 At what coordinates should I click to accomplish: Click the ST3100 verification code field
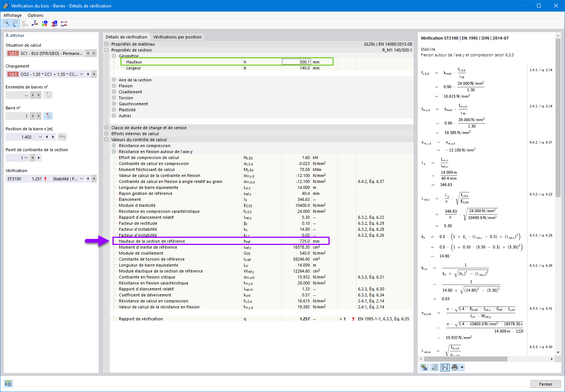coord(17,179)
